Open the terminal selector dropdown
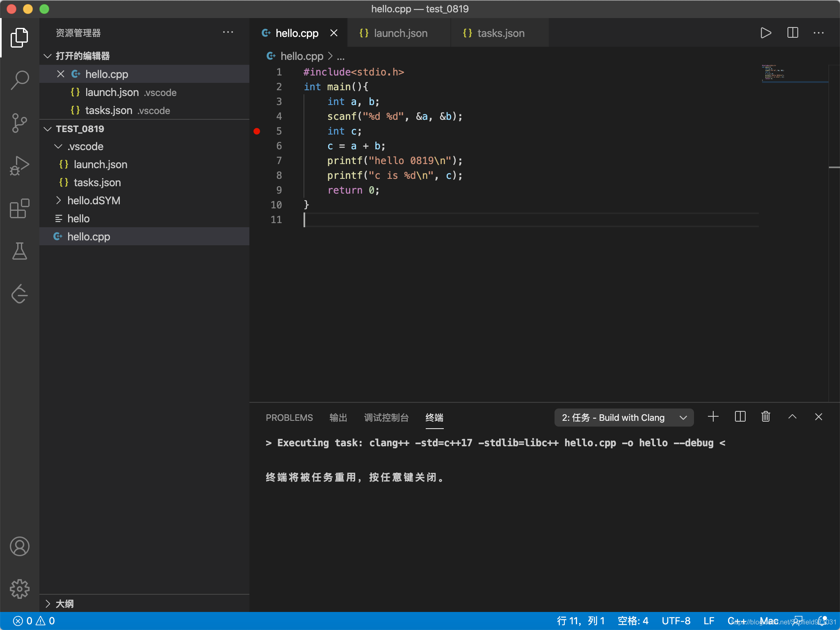 click(x=624, y=418)
